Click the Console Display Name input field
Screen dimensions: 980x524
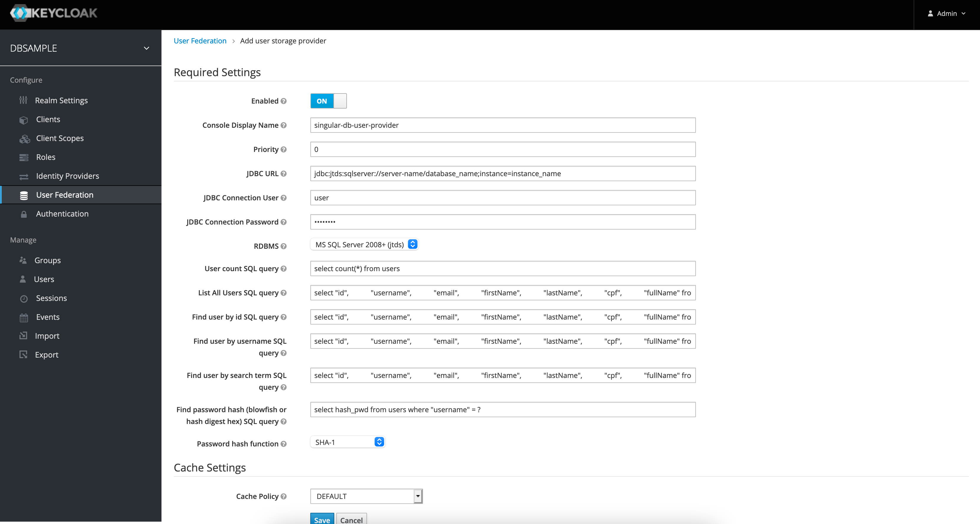pos(503,125)
